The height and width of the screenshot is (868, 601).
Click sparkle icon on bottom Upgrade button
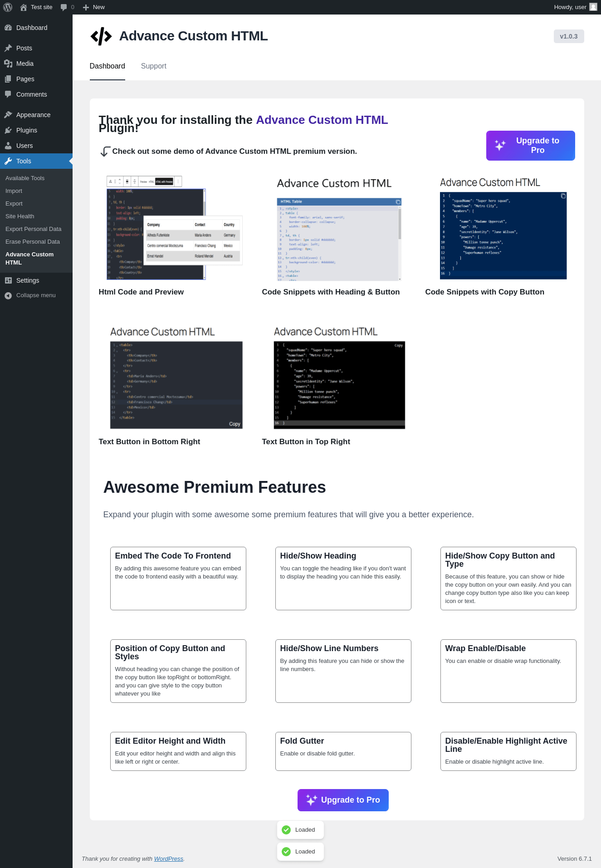pyautogui.click(x=311, y=800)
